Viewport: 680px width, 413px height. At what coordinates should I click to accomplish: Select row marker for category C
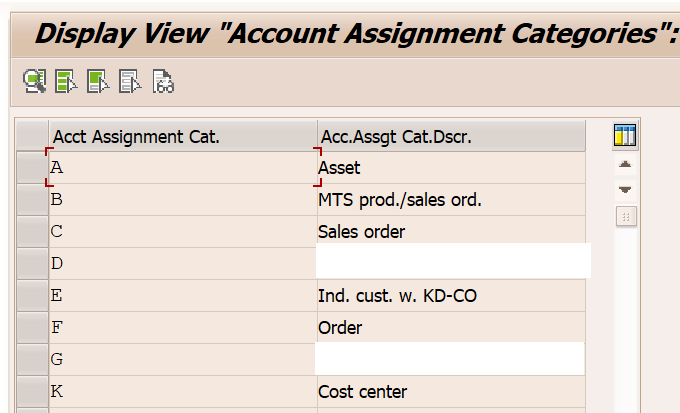pyautogui.click(x=33, y=232)
